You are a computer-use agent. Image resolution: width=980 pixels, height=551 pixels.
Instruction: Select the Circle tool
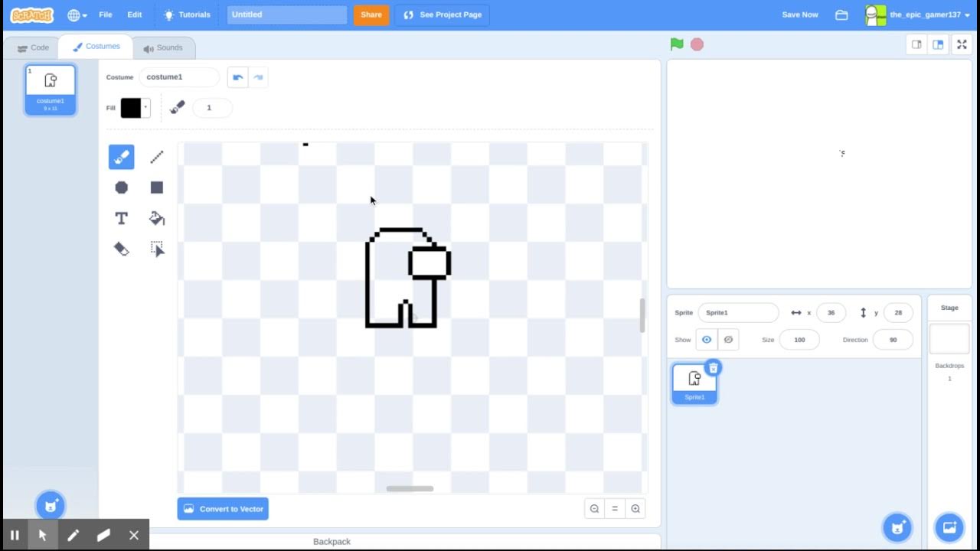pos(121,187)
